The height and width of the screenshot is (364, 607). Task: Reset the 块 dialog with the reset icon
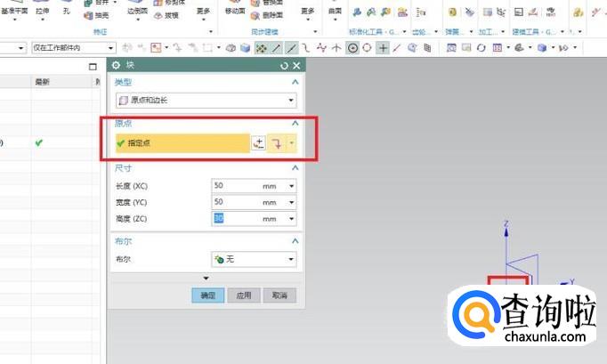coord(285,66)
